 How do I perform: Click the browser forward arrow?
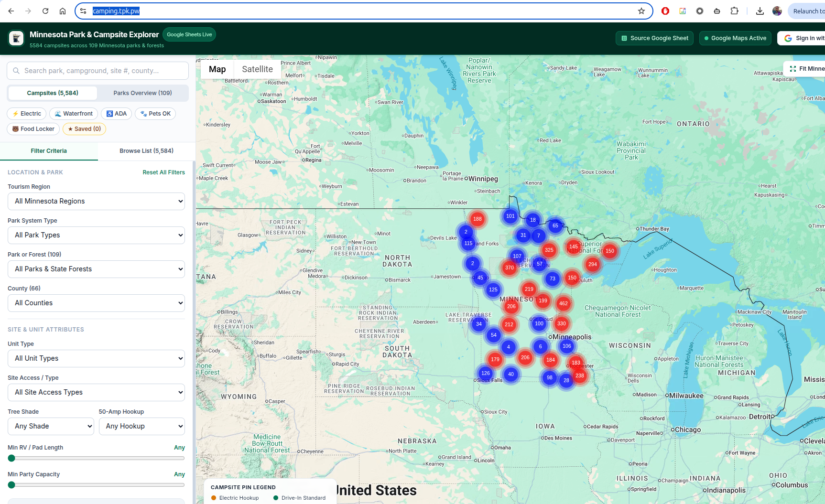click(28, 11)
